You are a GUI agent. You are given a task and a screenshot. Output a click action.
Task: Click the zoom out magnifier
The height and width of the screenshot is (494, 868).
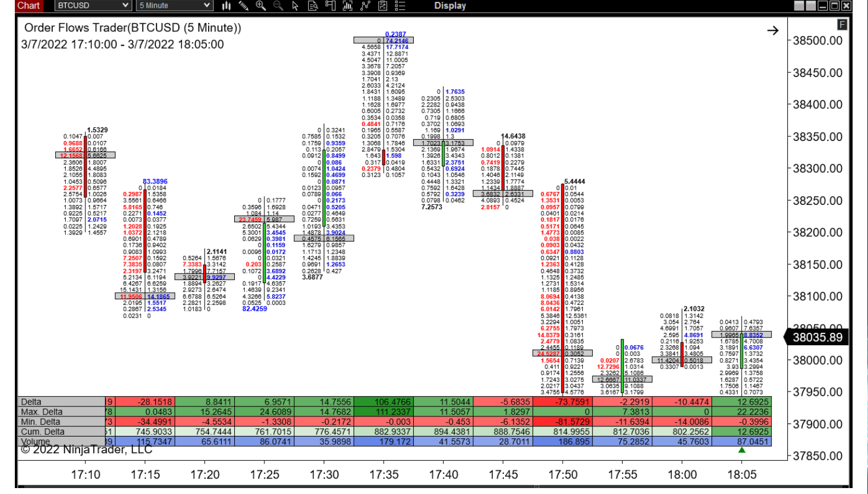[278, 6]
